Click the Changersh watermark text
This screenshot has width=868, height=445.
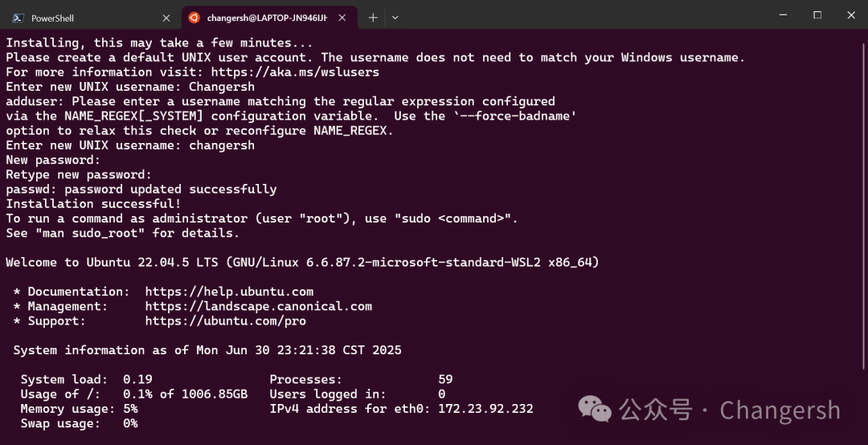coord(780,410)
